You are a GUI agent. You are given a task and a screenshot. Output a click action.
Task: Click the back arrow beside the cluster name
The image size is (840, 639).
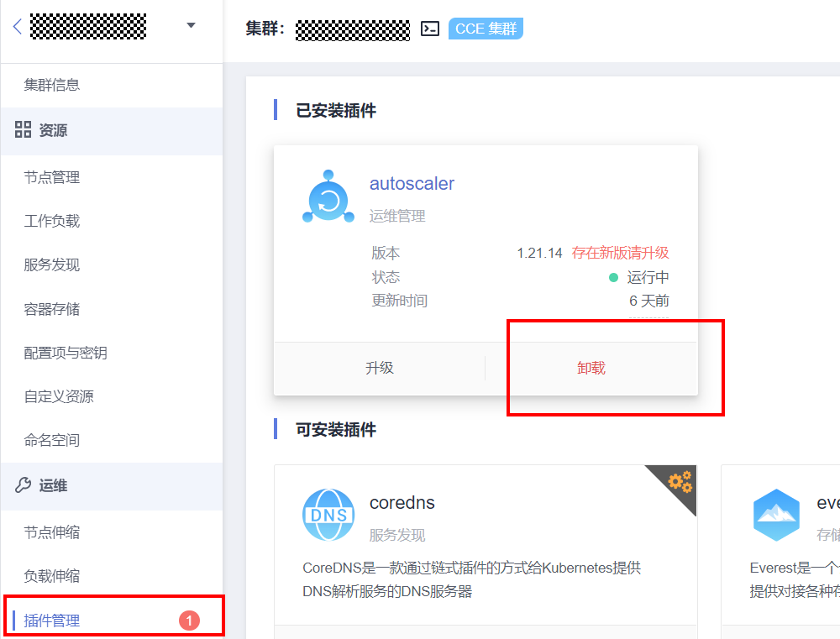pyautogui.click(x=17, y=26)
